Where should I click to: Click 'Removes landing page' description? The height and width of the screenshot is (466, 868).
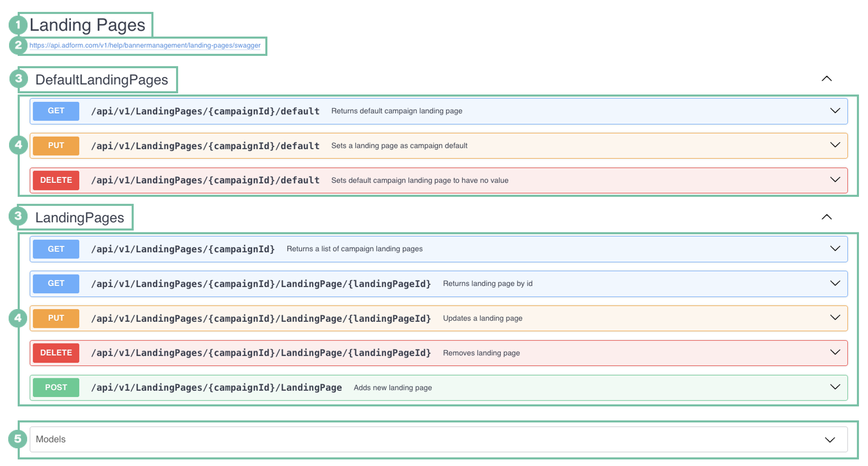[x=481, y=353]
